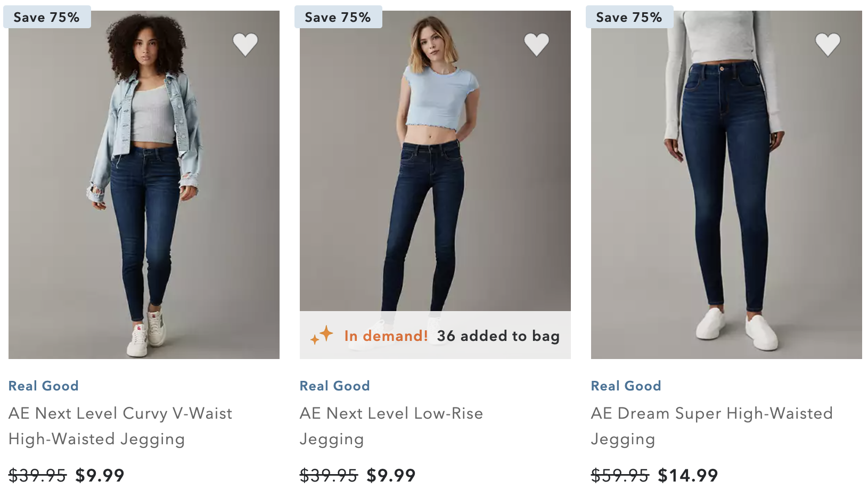Favorite the Dream Super High-Waisted Jegging
Viewport: 868px width, 489px height.
pos(828,44)
